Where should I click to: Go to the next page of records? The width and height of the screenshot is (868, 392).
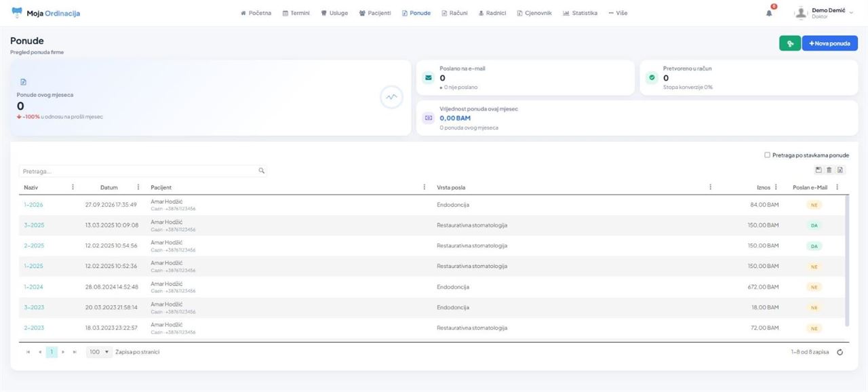click(63, 352)
